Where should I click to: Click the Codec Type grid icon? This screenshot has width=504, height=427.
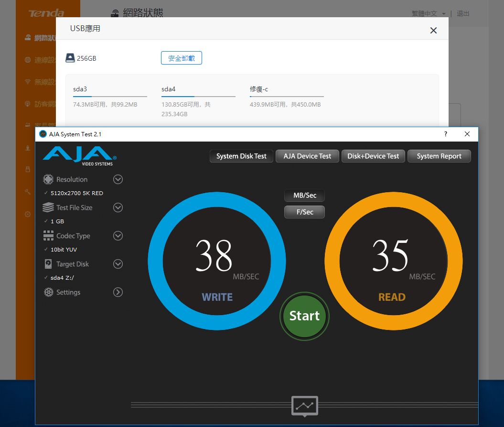[48, 236]
